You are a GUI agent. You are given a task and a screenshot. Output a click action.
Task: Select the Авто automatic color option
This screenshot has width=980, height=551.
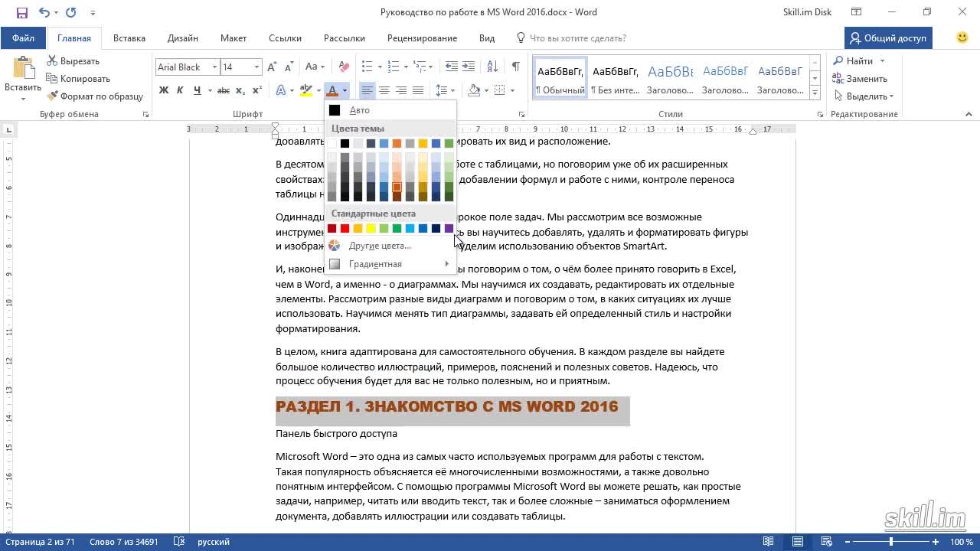pos(390,110)
